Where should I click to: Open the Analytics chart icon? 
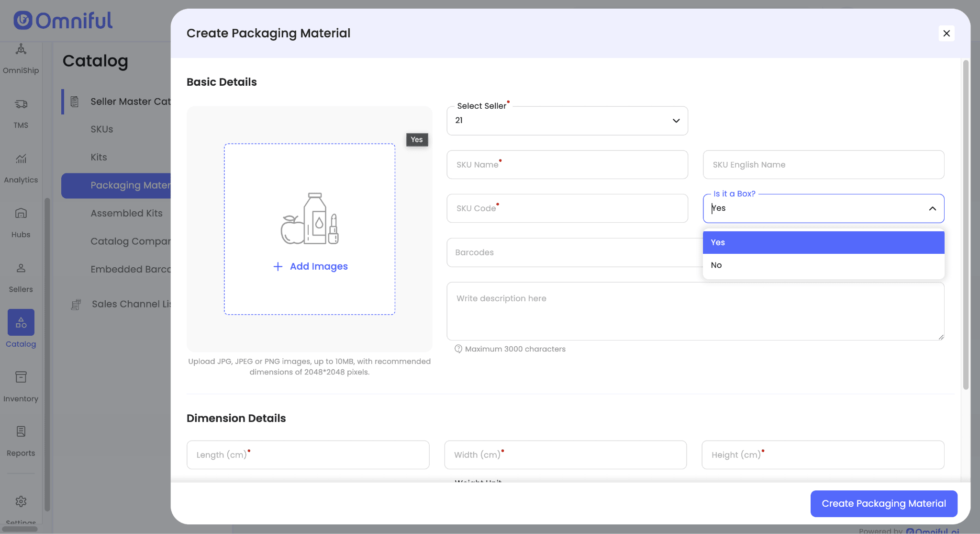pyautogui.click(x=21, y=159)
